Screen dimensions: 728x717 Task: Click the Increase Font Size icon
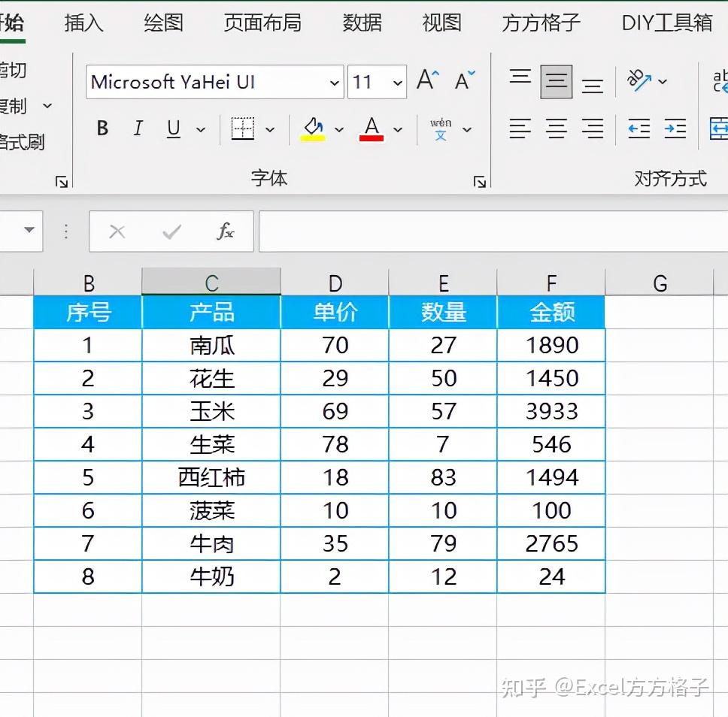(426, 77)
